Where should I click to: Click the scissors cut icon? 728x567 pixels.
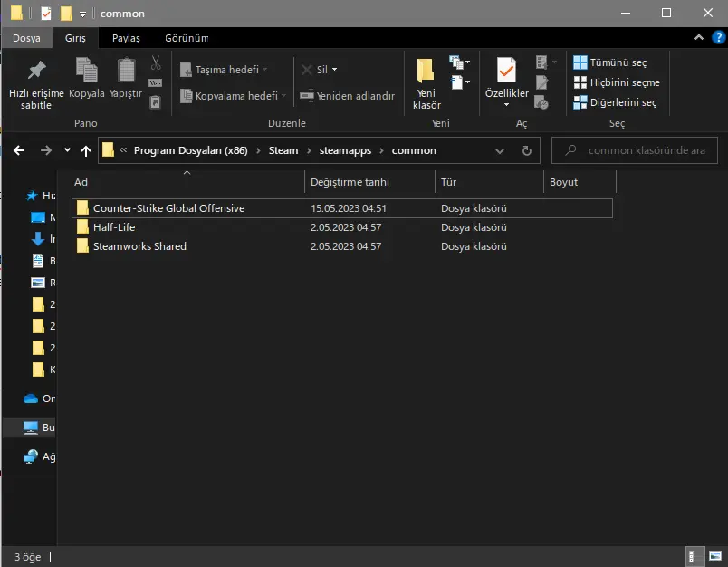[156, 62]
